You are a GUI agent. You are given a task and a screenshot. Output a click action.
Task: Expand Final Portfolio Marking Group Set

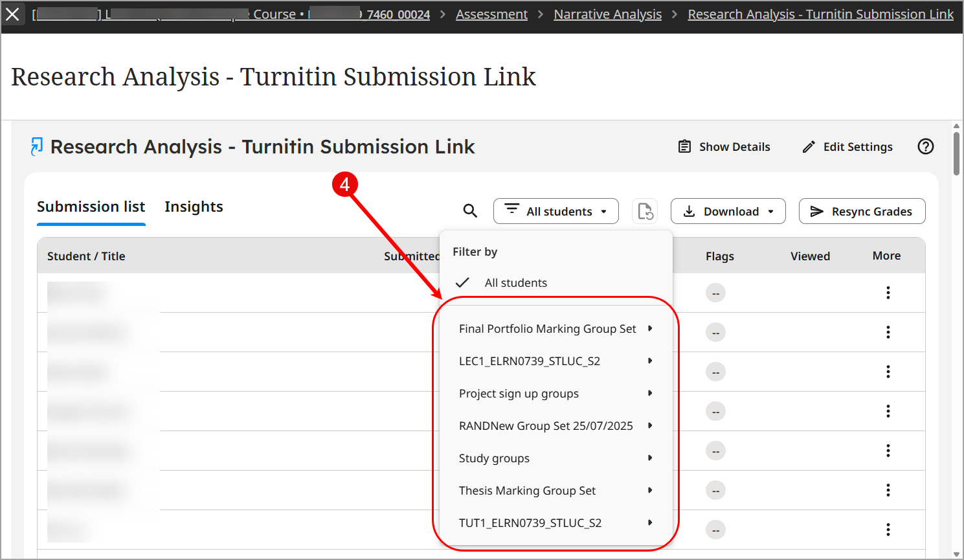pos(555,329)
